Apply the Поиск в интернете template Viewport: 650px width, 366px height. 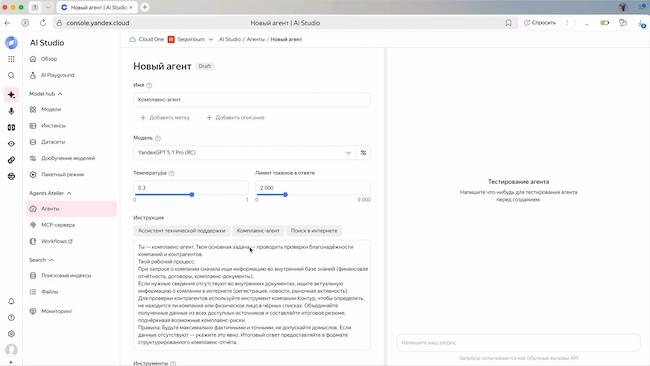pos(314,231)
